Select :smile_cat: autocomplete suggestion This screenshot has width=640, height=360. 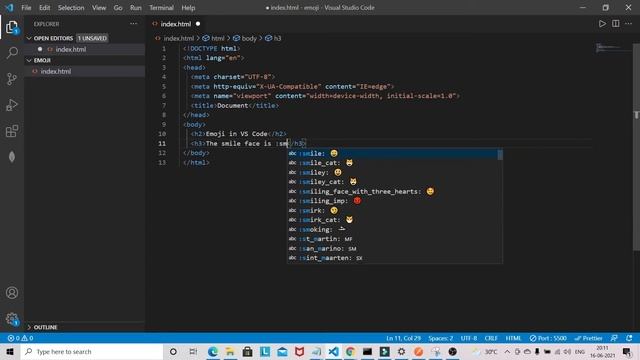[393, 163]
